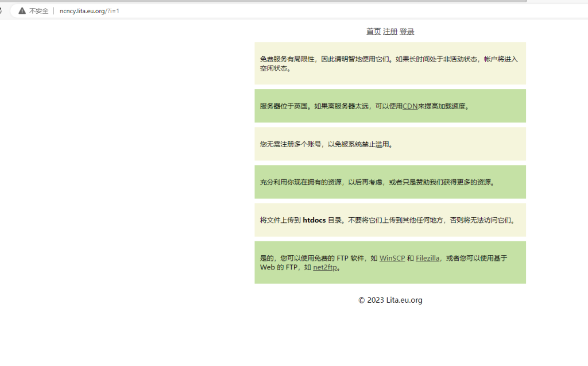
Task: Open the 登录 login link
Action: tap(407, 32)
